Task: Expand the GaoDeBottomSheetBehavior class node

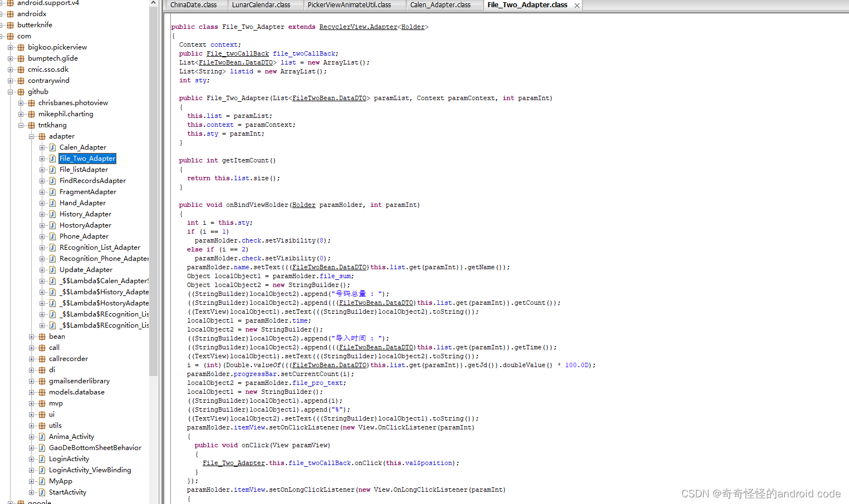Action: coord(32,448)
